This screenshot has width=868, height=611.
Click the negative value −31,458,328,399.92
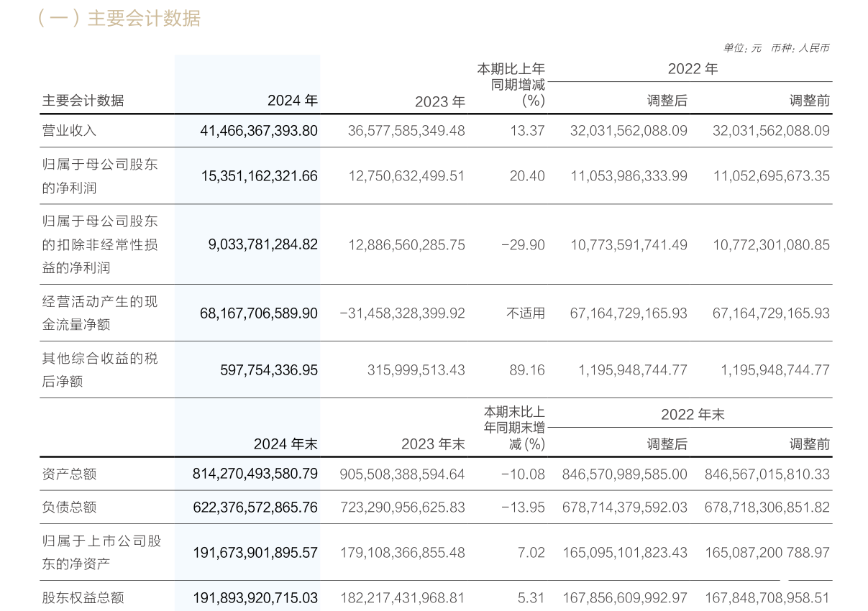click(401, 313)
